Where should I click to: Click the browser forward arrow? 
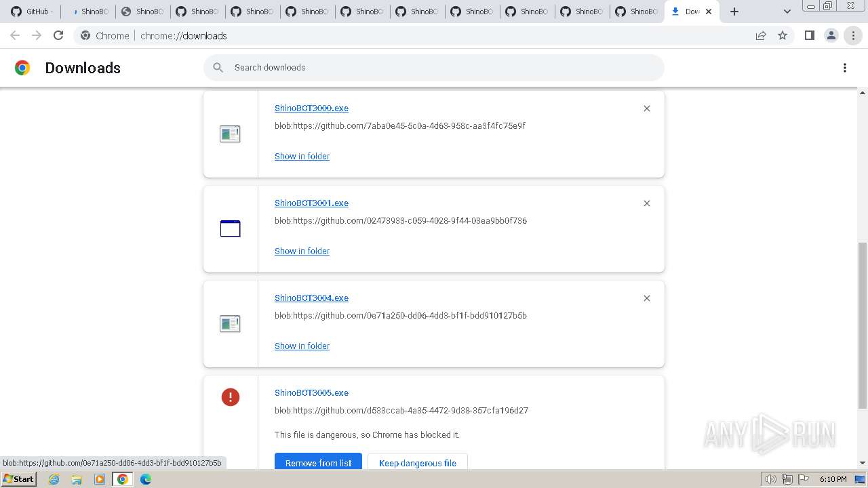pyautogui.click(x=37, y=36)
